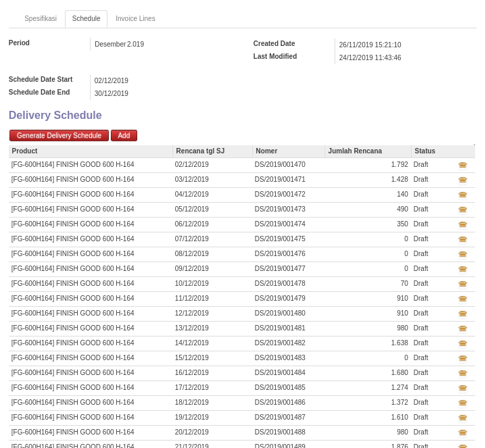Click the Generate Delivery Schedule button
Image resolution: width=486 pixels, height=448 pixels.
pyautogui.click(x=59, y=136)
